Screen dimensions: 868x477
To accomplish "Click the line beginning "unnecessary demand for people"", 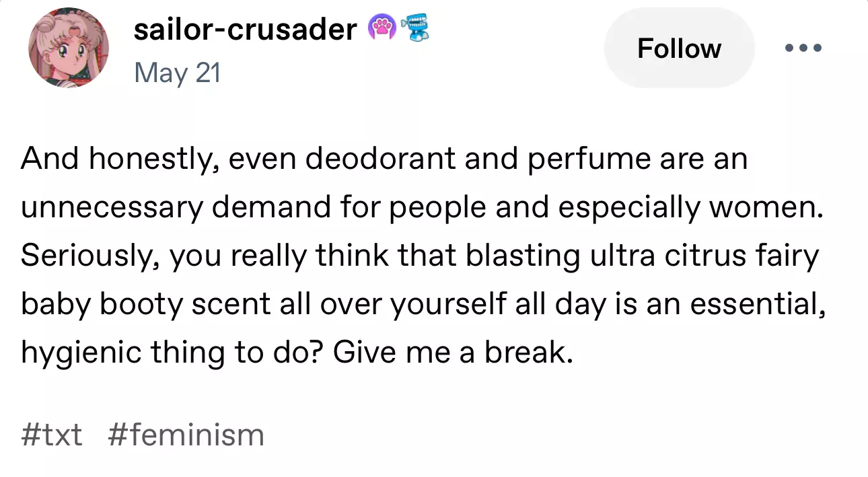I will [x=422, y=208].
